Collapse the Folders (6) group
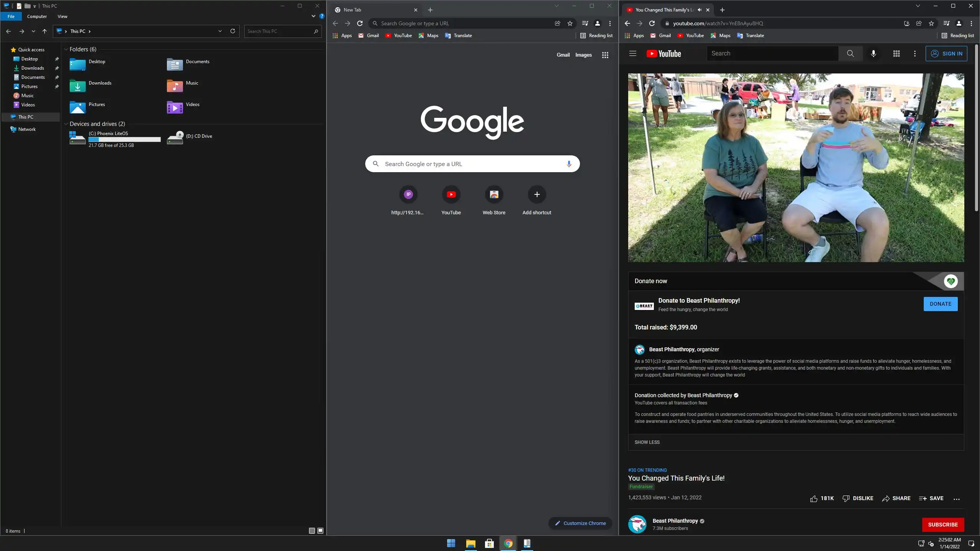Image resolution: width=980 pixels, height=551 pixels. coord(66,49)
